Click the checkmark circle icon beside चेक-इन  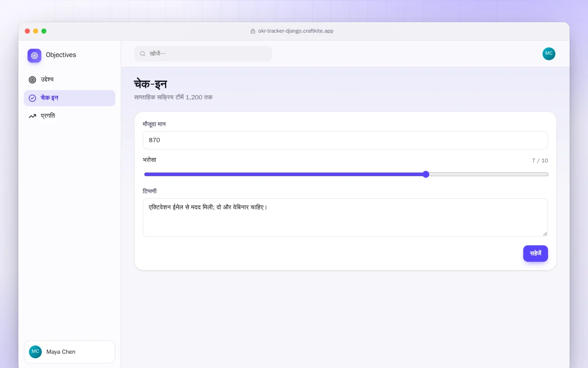coord(32,98)
